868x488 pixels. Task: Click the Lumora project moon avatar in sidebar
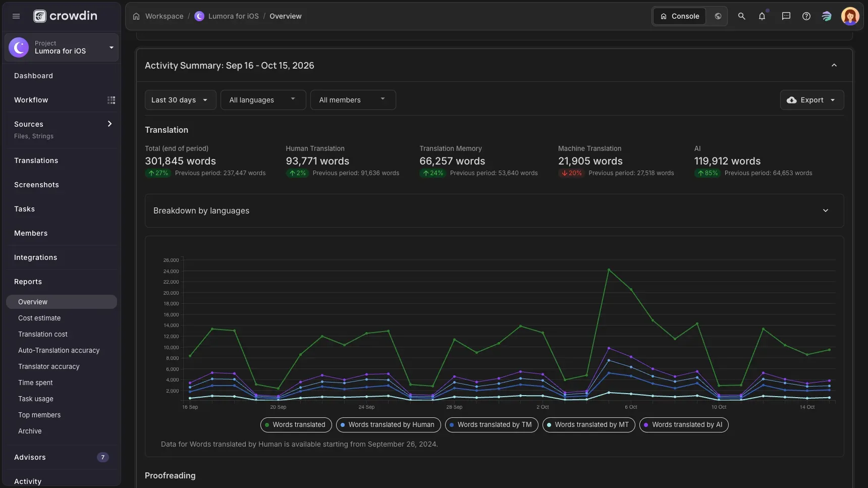[x=19, y=47]
